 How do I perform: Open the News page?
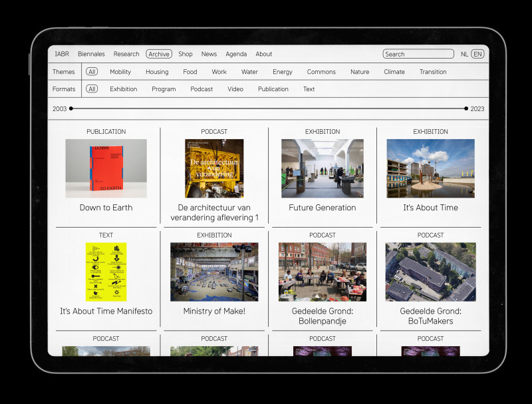tap(209, 54)
